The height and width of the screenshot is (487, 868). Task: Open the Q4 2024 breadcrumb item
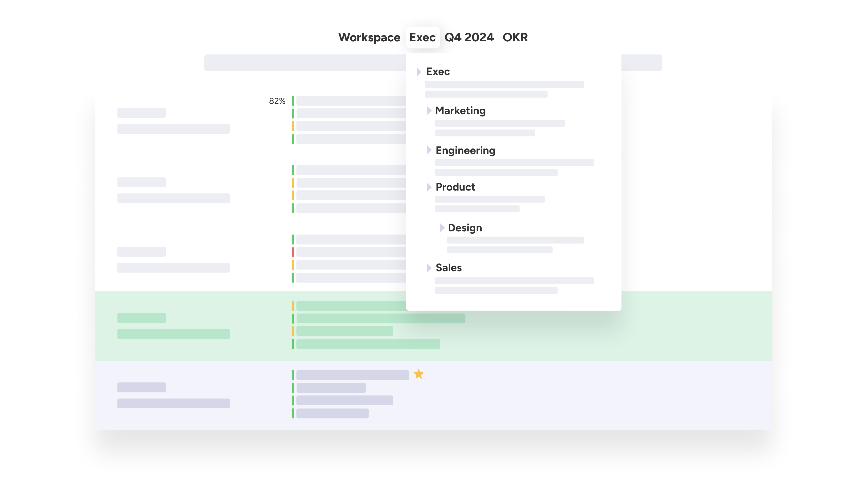pos(470,37)
